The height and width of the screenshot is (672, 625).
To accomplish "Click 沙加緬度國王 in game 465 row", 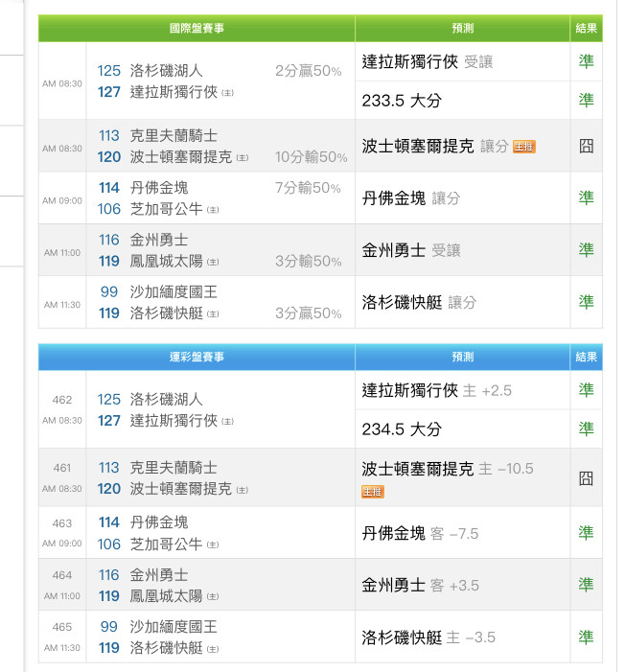I will click(174, 627).
